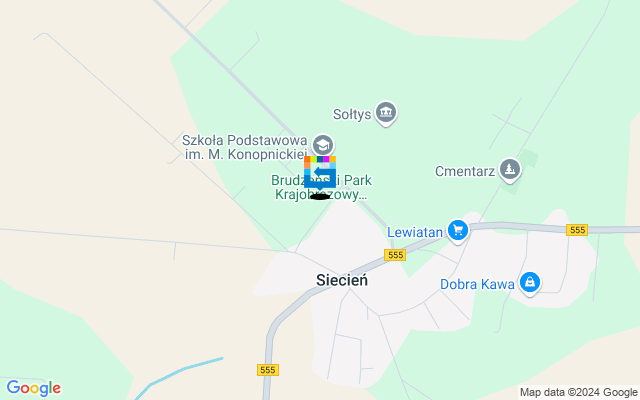Click the Lewiatan store text label
The height and width of the screenshot is (400, 640).
point(415,232)
